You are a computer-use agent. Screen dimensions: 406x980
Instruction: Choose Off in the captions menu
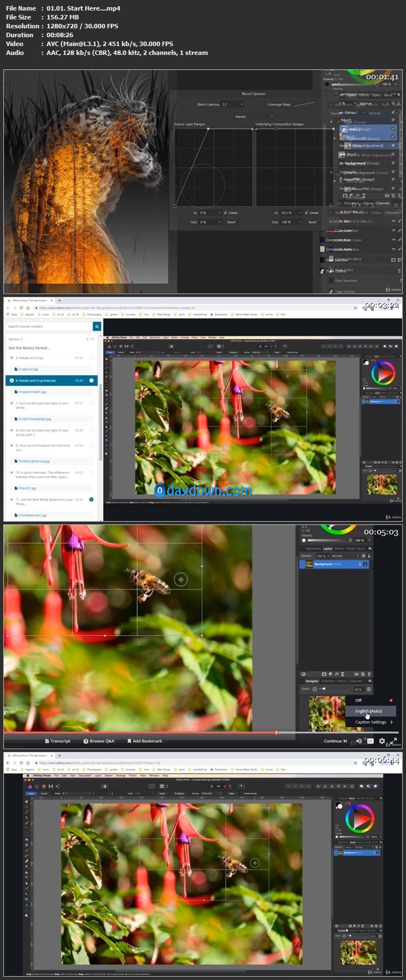[358, 700]
